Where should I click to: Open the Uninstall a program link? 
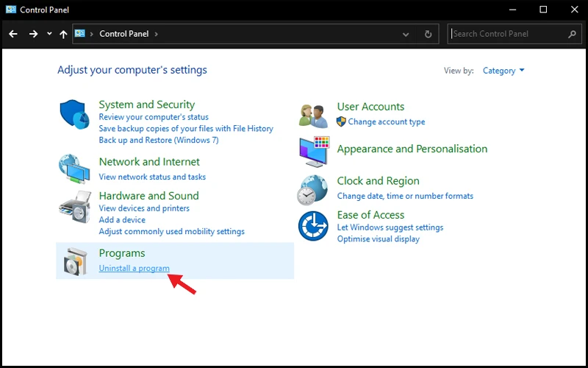135,268
